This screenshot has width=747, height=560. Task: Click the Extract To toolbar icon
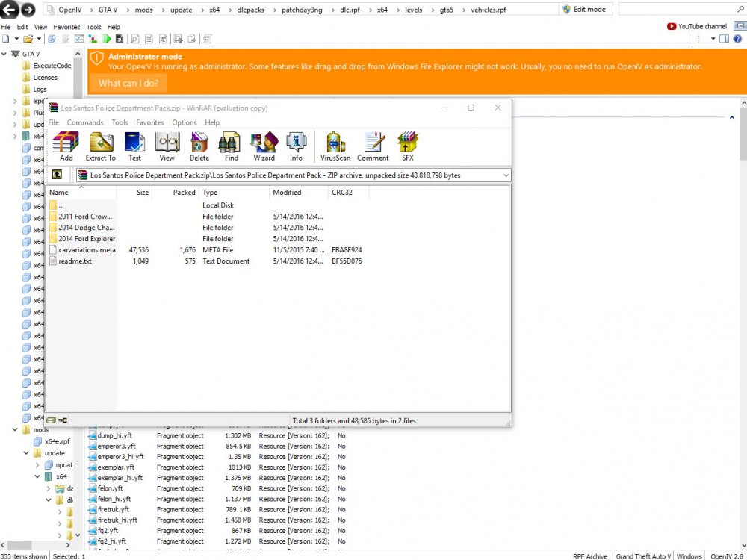pos(101,146)
